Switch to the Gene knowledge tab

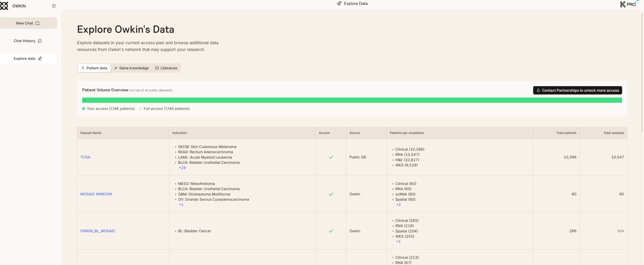(131, 68)
